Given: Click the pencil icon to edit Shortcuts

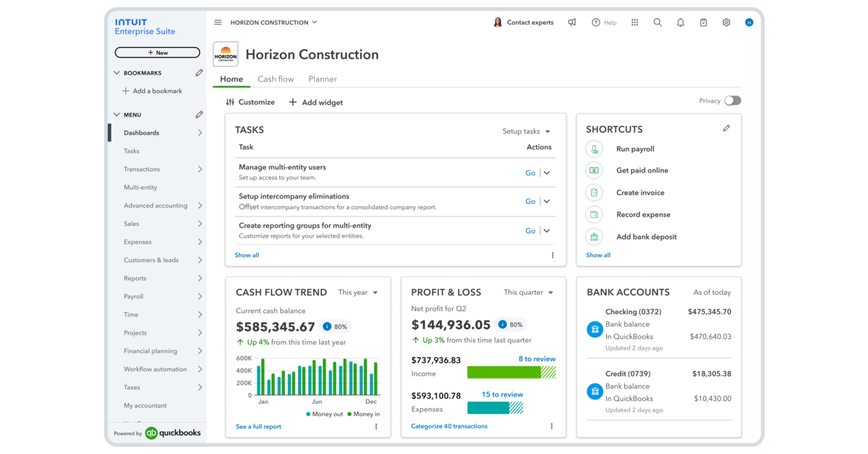Looking at the screenshot, I should click(726, 127).
